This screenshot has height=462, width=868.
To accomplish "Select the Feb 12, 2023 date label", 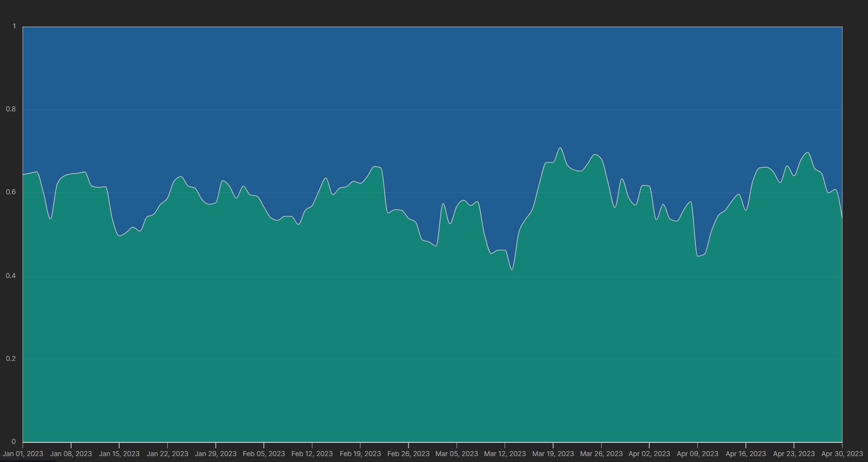I will [x=312, y=454].
